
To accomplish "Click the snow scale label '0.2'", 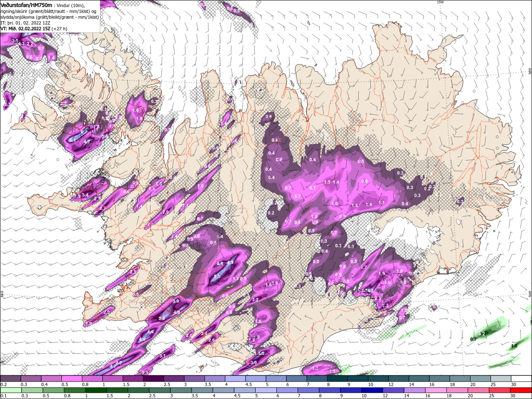I will point(3,384).
